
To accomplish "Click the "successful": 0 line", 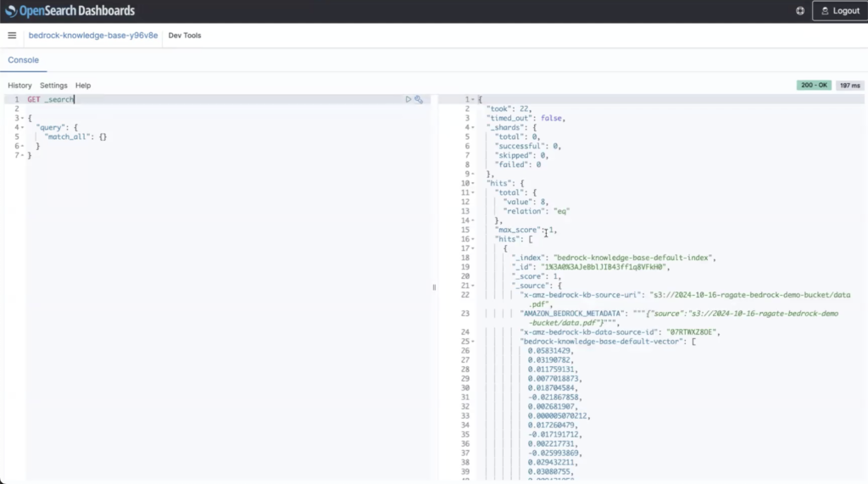I will click(527, 146).
